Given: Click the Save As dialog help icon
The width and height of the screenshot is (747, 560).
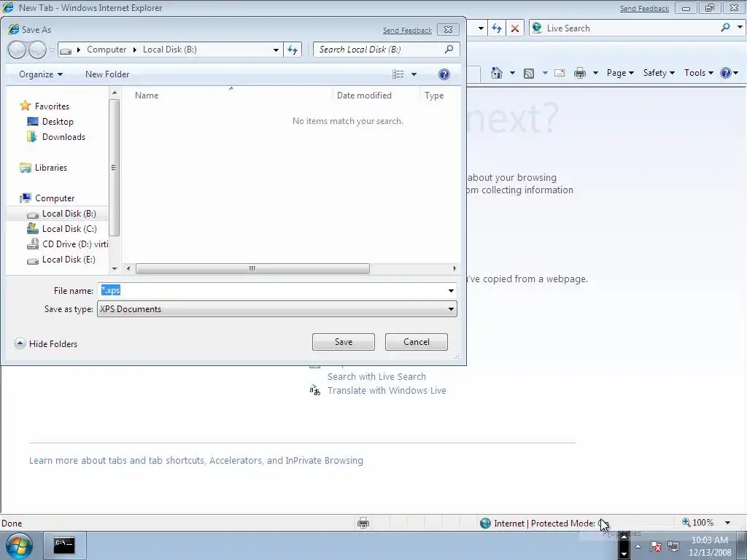Looking at the screenshot, I should 444,74.
